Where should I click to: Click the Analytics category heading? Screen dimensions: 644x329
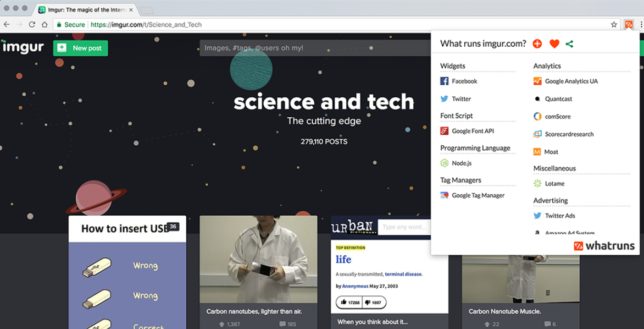(x=547, y=66)
